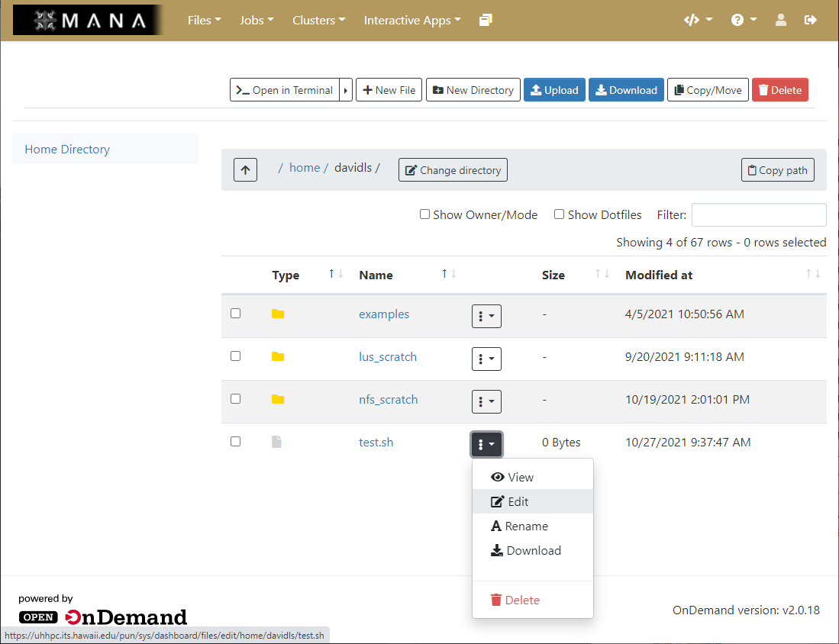The image size is (839, 644).
Task: Click the 0 Bytes size cell
Action: pyautogui.click(x=561, y=443)
